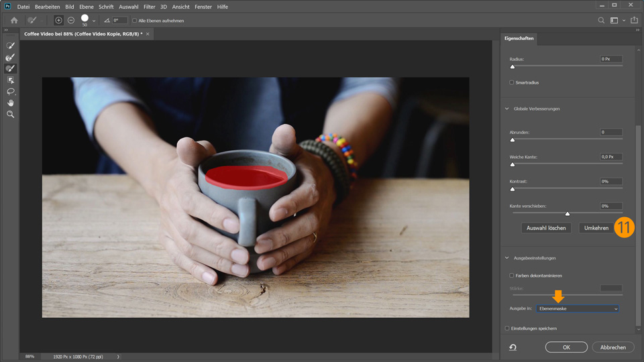Click the workspace layout icon
This screenshot has width=644, height=362.
(x=614, y=20)
